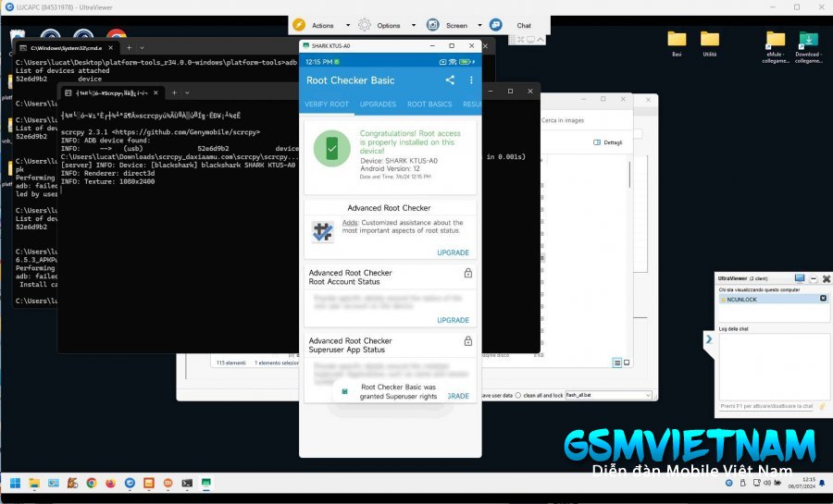Expand the Options dropdown arrow

click(414, 26)
